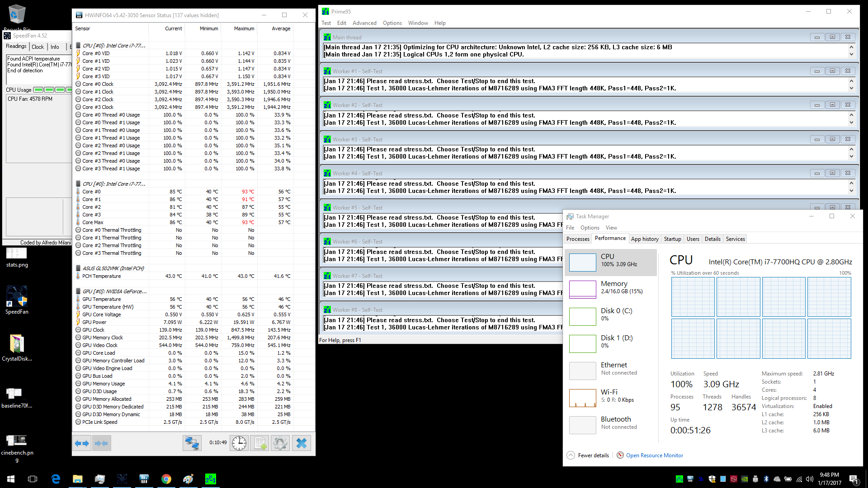Open Prime95 Window menu

[418, 23]
